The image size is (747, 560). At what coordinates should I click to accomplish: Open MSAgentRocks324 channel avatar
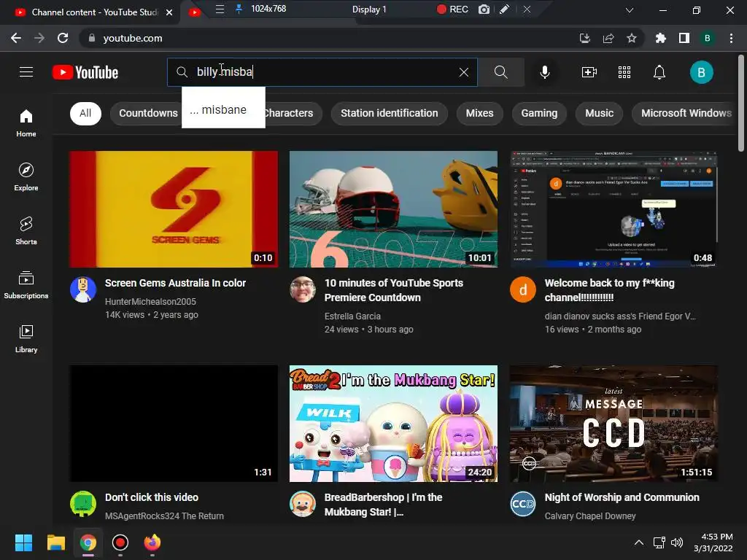[x=83, y=504]
